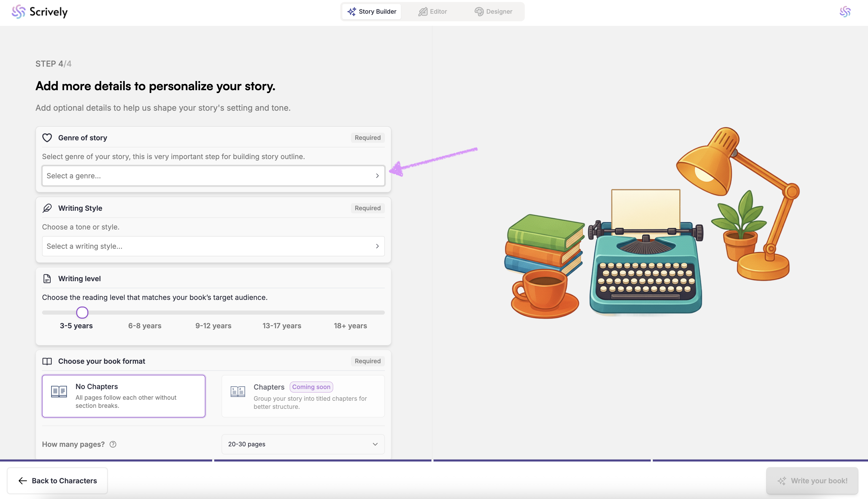Click the open book icon beside book format

point(47,361)
